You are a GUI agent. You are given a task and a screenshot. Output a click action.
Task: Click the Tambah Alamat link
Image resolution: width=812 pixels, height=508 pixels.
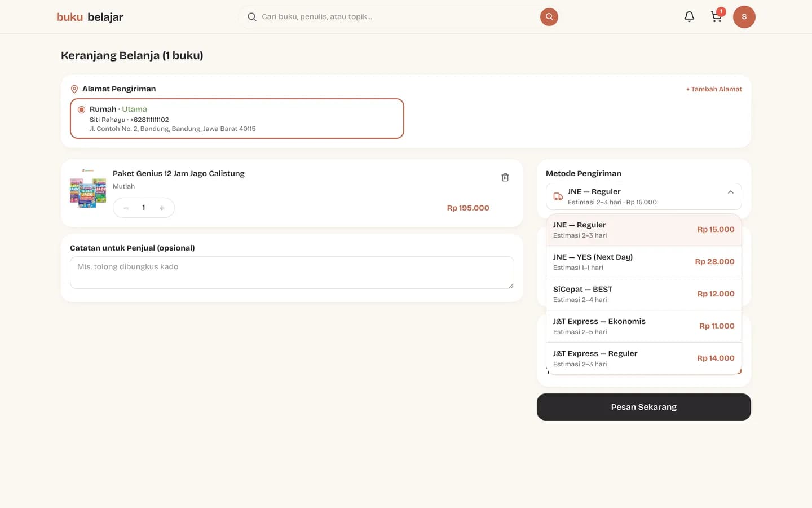pos(714,89)
